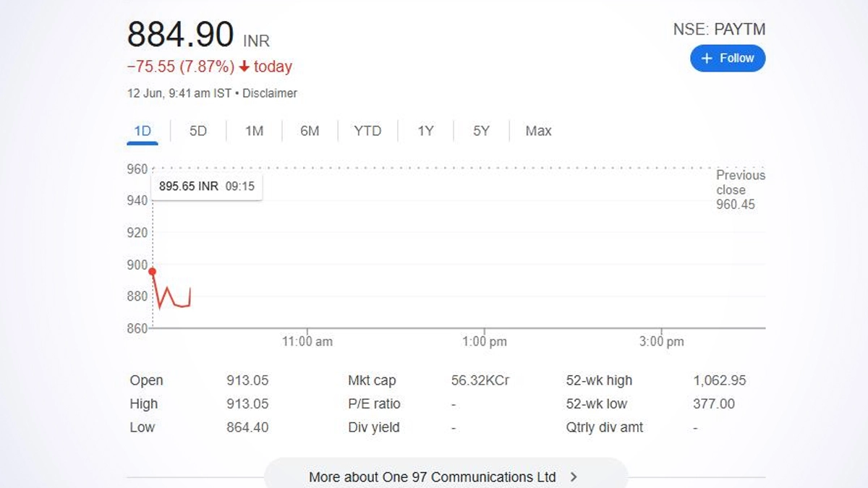
Task: Open the 6M chart tab
Action: [310, 131]
